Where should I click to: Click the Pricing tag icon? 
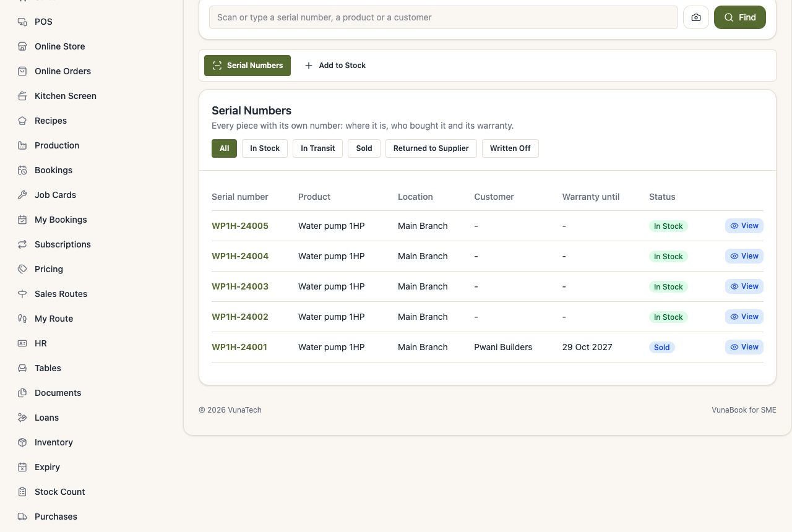coord(22,269)
